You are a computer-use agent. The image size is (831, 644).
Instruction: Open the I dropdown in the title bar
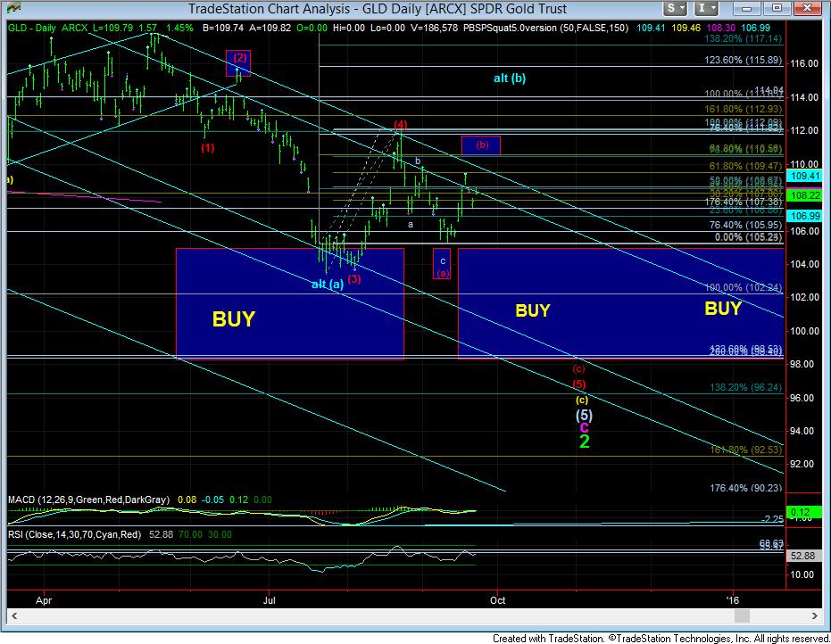(706, 8)
